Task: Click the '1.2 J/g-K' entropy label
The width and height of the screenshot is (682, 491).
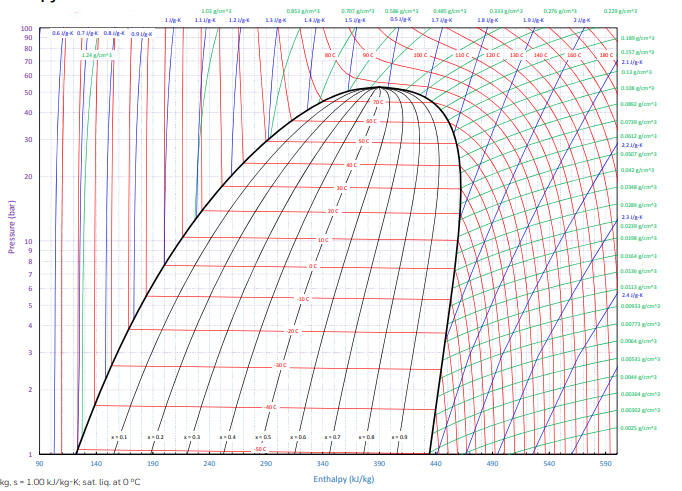Action: tap(239, 20)
